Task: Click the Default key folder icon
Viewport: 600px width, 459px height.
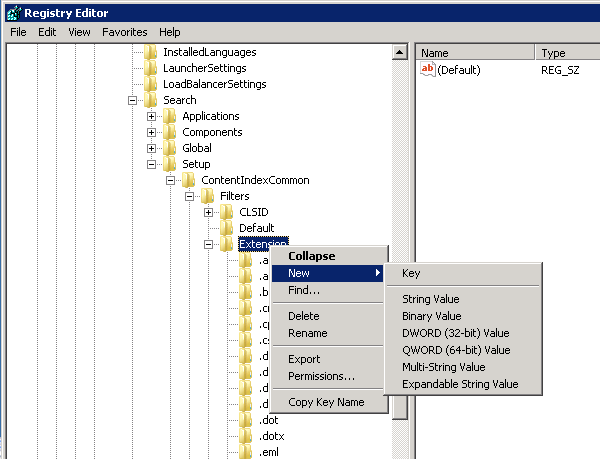Action: (x=227, y=228)
